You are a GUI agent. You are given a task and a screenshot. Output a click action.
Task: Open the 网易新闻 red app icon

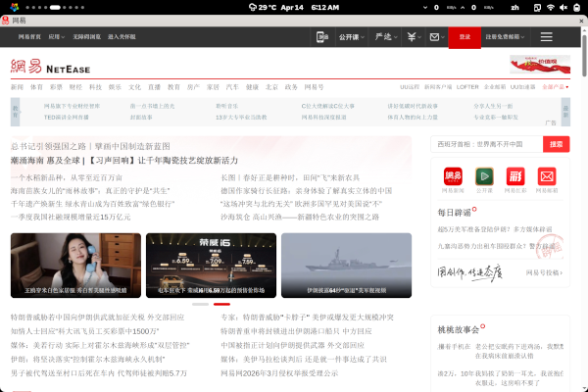coord(453,176)
